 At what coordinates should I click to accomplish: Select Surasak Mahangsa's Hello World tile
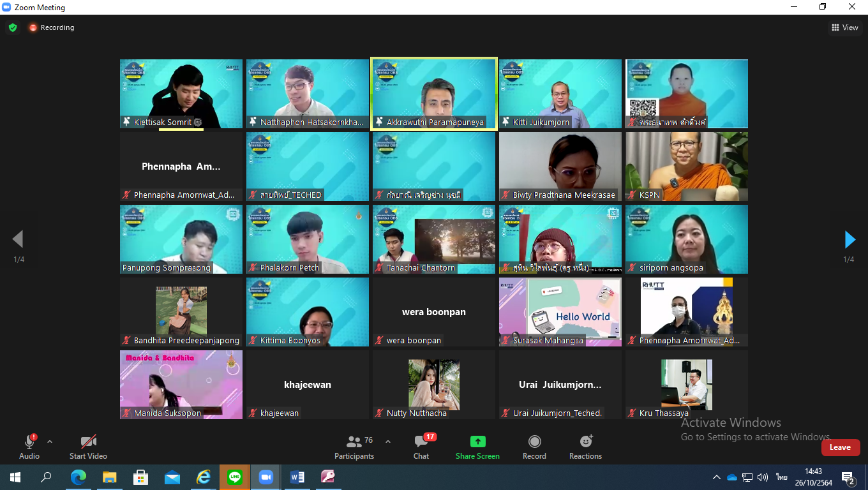[560, 312]
